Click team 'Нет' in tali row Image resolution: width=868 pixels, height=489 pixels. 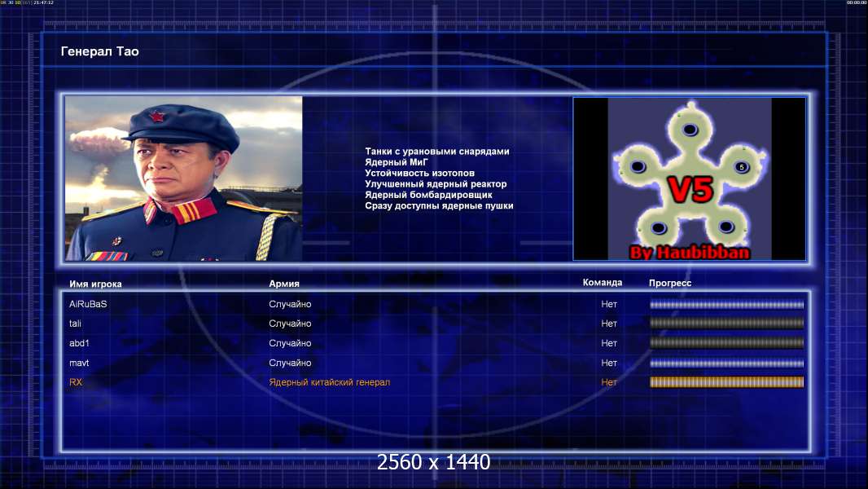point(609,324)
